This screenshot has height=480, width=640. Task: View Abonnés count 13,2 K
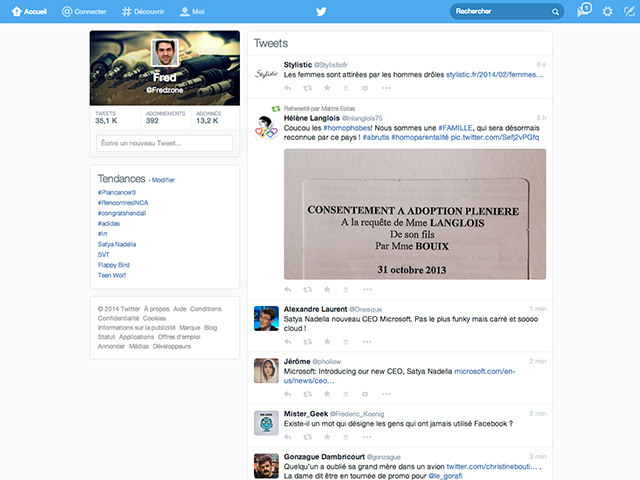click(x=208, y=117)
